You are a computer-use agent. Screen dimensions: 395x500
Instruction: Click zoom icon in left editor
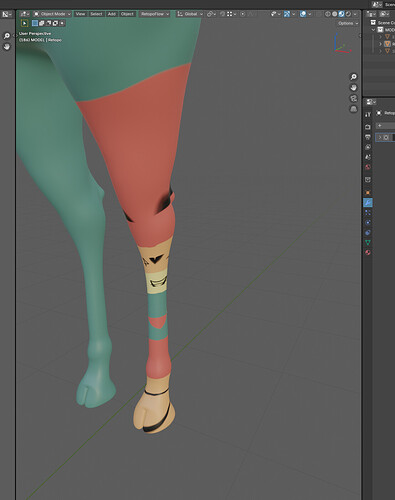click(x=7, y=36)
